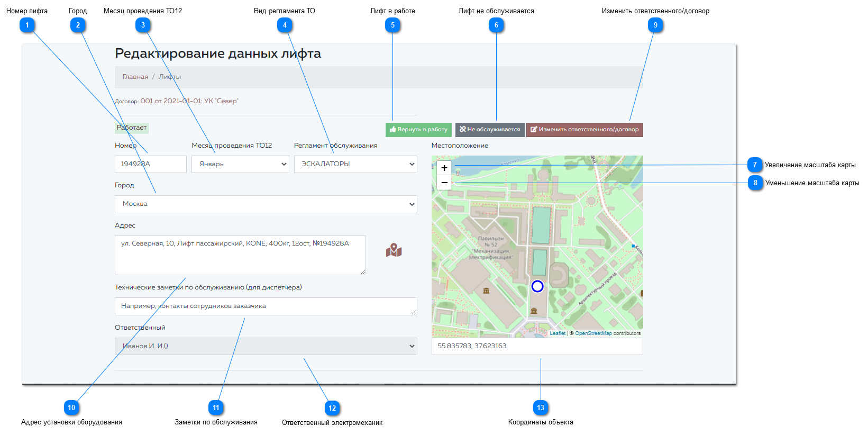Open 'Месяц проведения ТО12' dropdown showing Январь

[240, 164]
